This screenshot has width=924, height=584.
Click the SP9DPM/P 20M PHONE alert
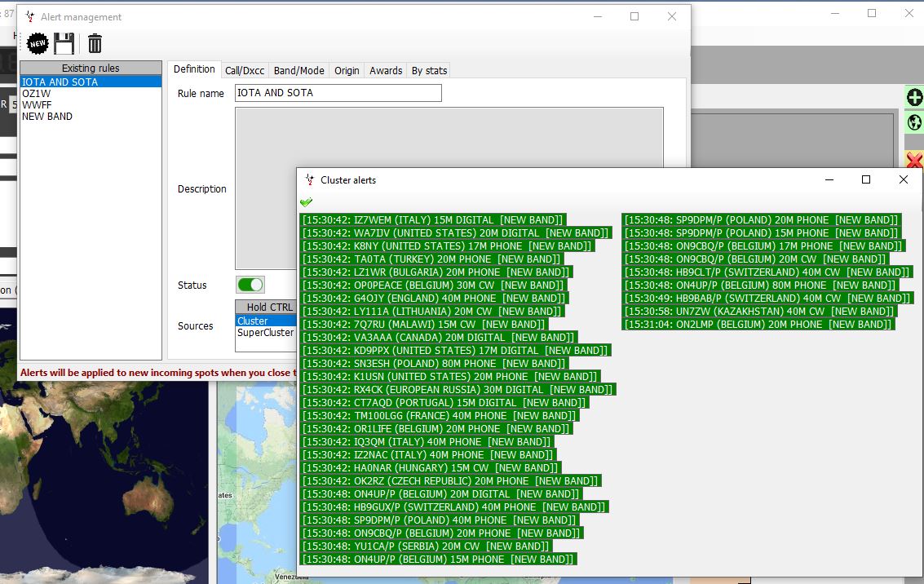(x=762, y=219)
